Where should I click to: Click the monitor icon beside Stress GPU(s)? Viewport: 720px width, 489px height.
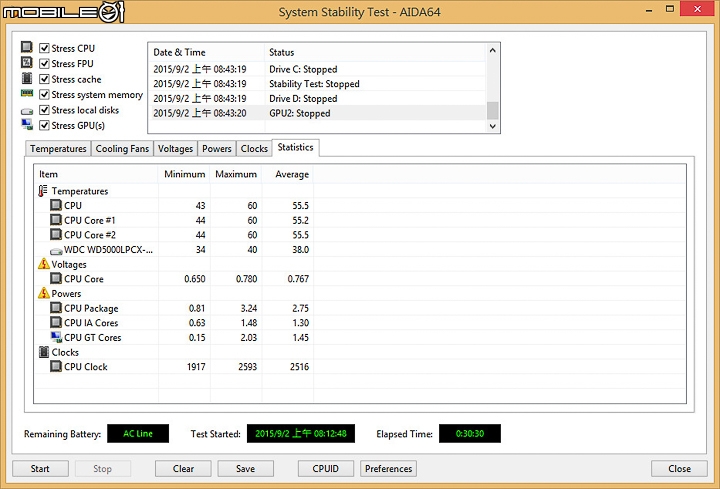click(27, 124)
